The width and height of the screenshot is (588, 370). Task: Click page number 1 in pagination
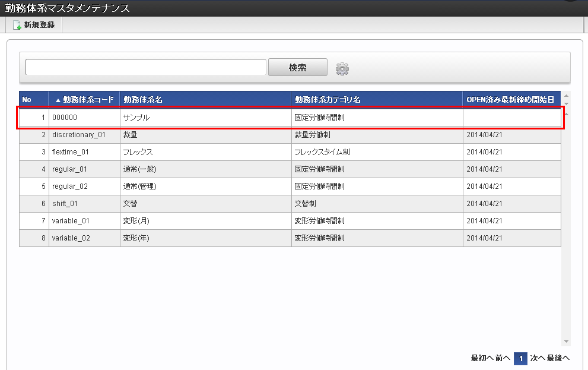(x=520, y=359)
